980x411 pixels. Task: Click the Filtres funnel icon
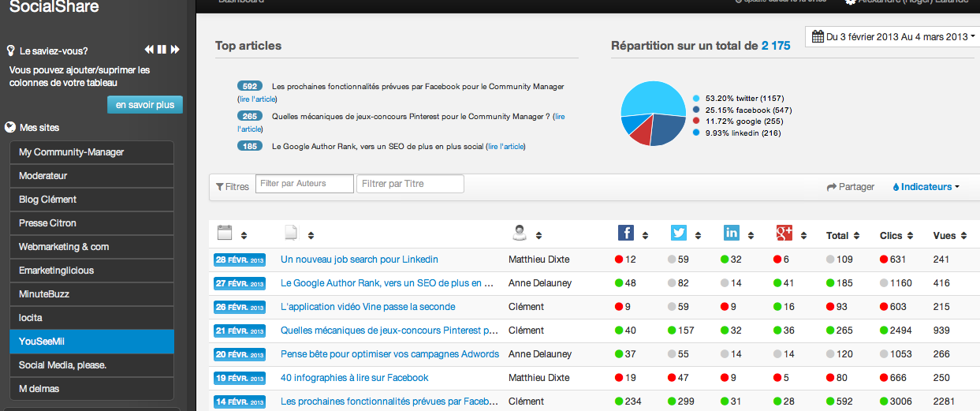[x=220, y=187]
